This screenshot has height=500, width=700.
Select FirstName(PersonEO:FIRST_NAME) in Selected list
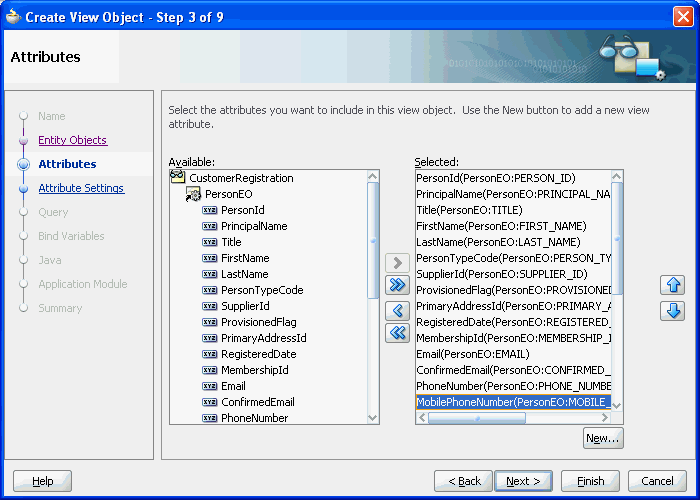[x=513, y=226]
